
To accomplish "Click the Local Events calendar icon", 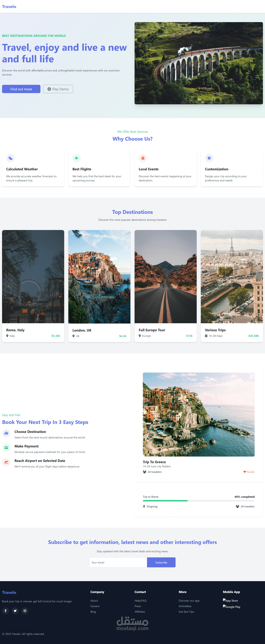I will 143,158.
